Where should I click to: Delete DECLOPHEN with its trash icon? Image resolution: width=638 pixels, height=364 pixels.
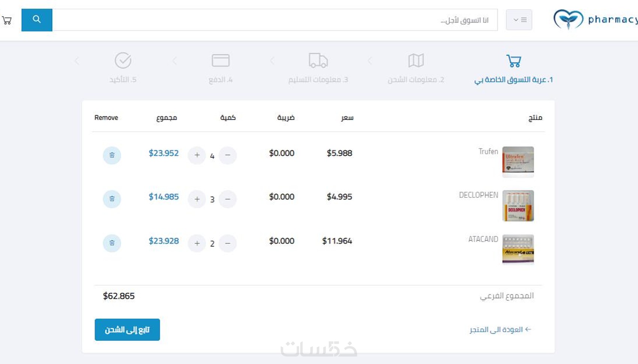[112, 199]
